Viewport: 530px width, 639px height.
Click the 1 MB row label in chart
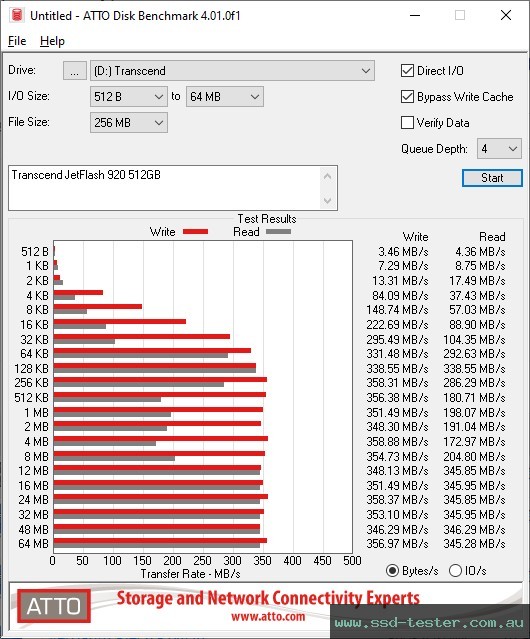[36, 413]
